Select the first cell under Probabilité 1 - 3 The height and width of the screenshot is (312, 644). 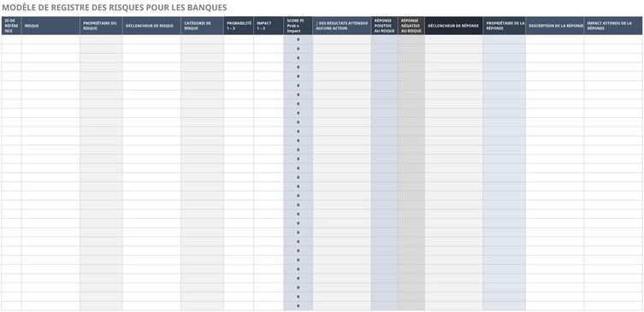pyautogui.click(x=239, y=39)
